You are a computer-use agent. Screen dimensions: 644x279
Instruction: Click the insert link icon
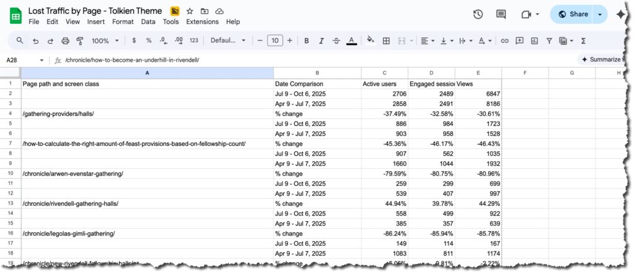point(504,40)
